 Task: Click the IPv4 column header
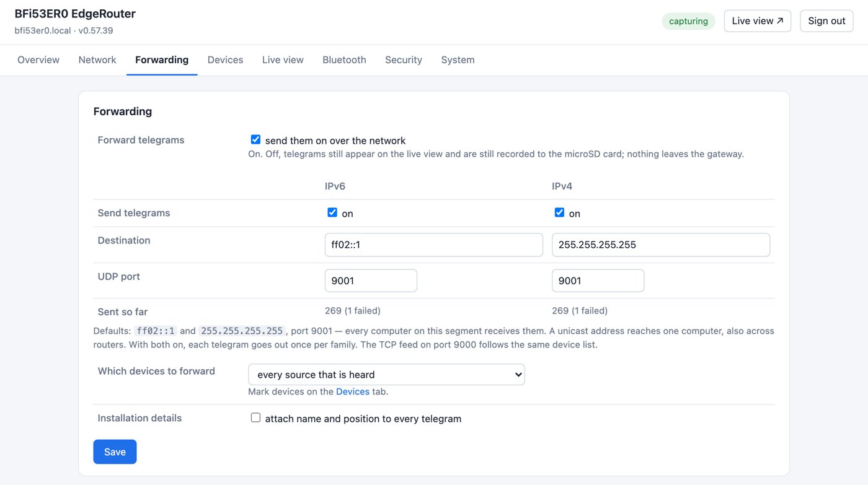(562, 186)
